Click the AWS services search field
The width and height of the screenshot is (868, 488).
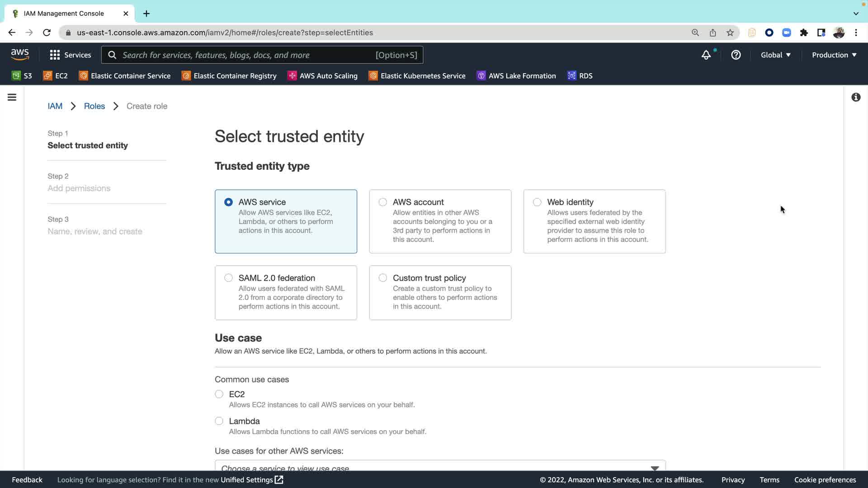246,55
